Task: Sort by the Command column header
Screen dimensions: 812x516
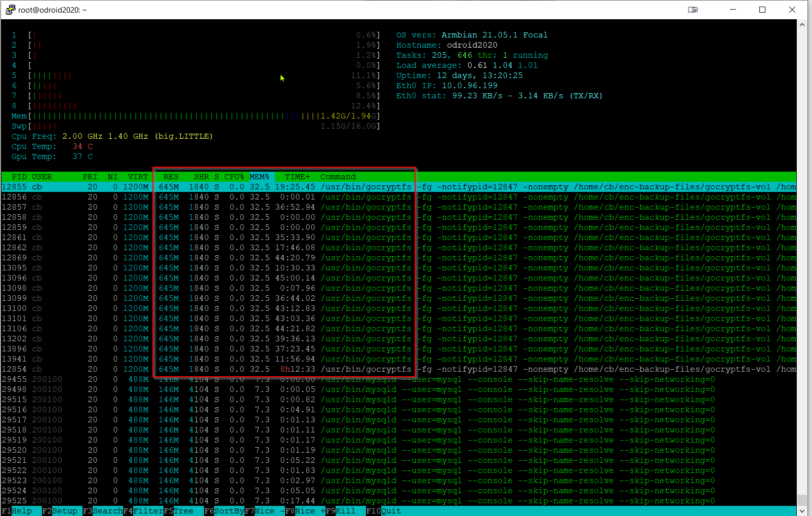Action: click(338, 177)
